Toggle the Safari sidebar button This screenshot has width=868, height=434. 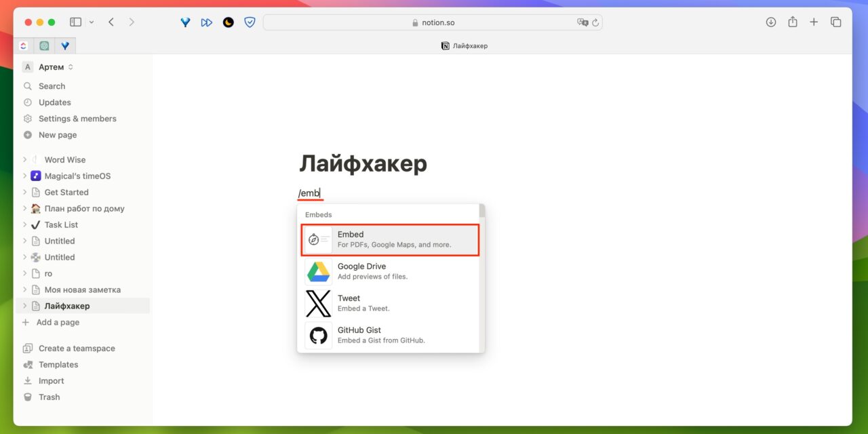[x=75, y=22]
